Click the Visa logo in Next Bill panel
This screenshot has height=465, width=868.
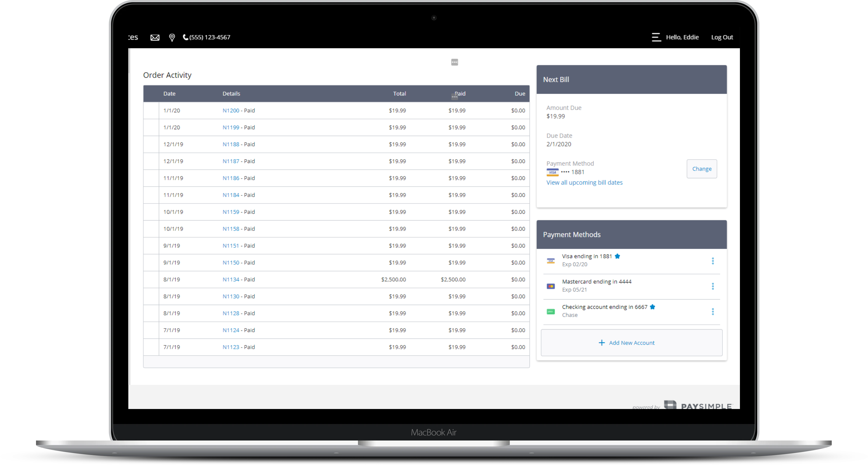tap(552, 172)
